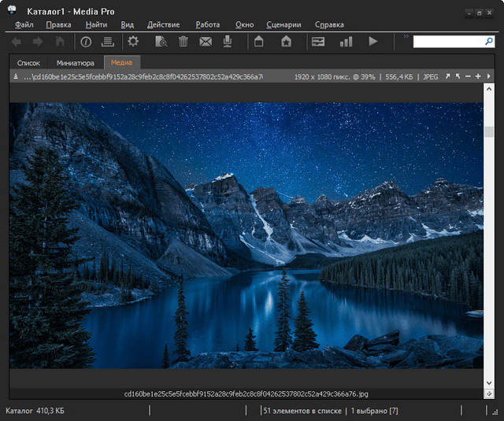The image size is (504, 421).
Task: Open the Действие menu
Action: [x=163, y=24]
